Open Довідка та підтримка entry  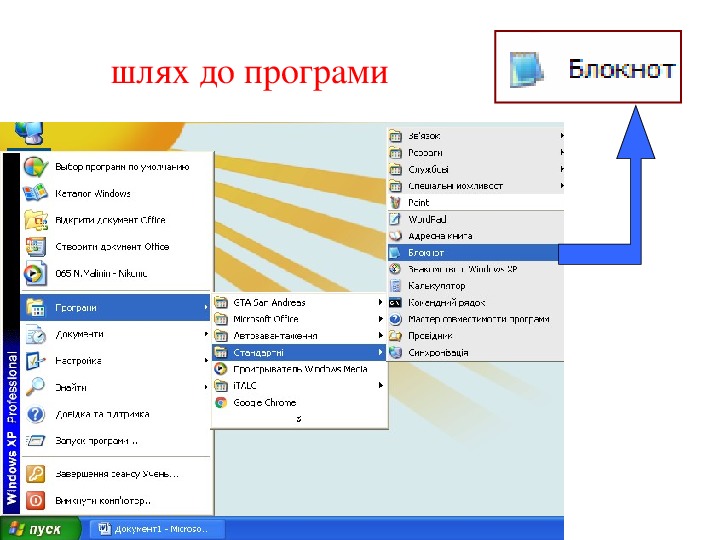[115, 414]
